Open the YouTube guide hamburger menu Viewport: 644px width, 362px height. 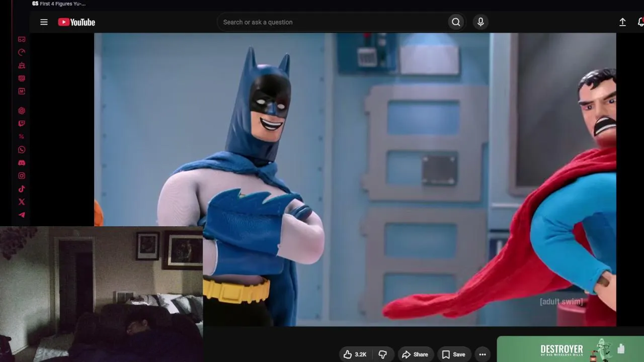(44, 22)
